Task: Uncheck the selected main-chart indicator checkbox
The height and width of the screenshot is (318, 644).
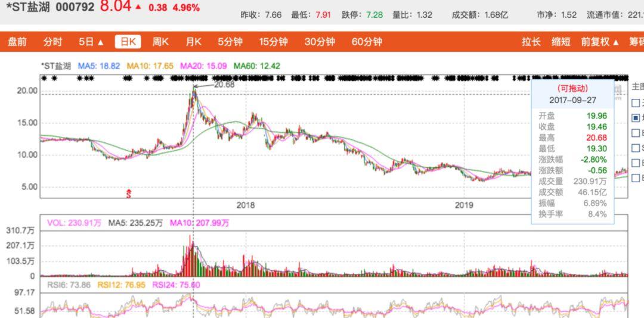Action: pos(636,118)
